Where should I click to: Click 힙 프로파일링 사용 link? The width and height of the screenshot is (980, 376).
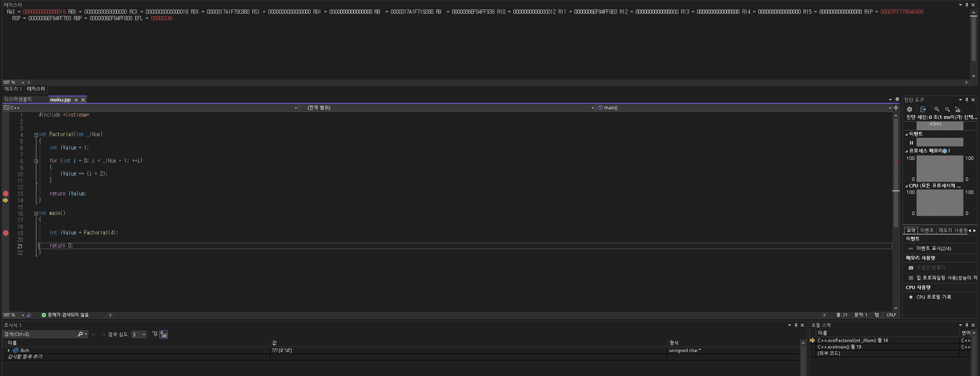pos(946,278)
